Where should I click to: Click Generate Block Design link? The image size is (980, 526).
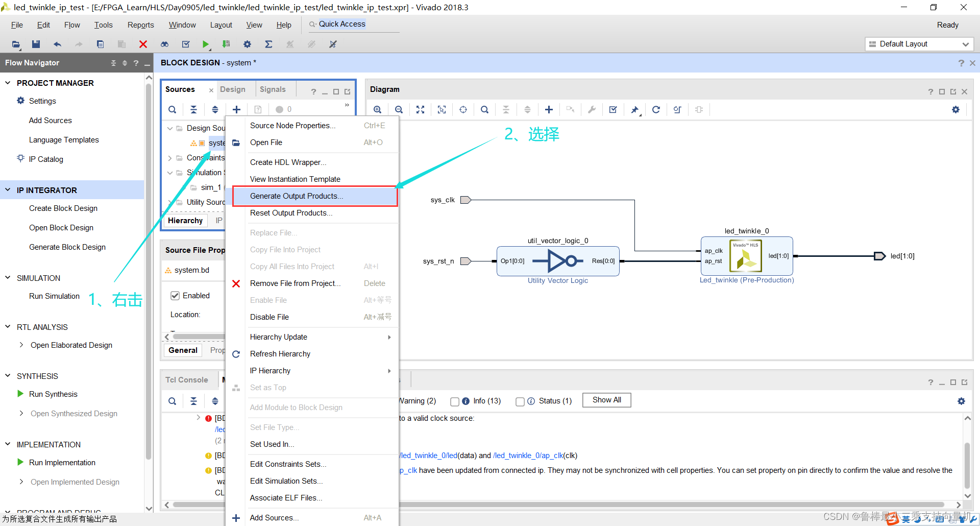67,247
